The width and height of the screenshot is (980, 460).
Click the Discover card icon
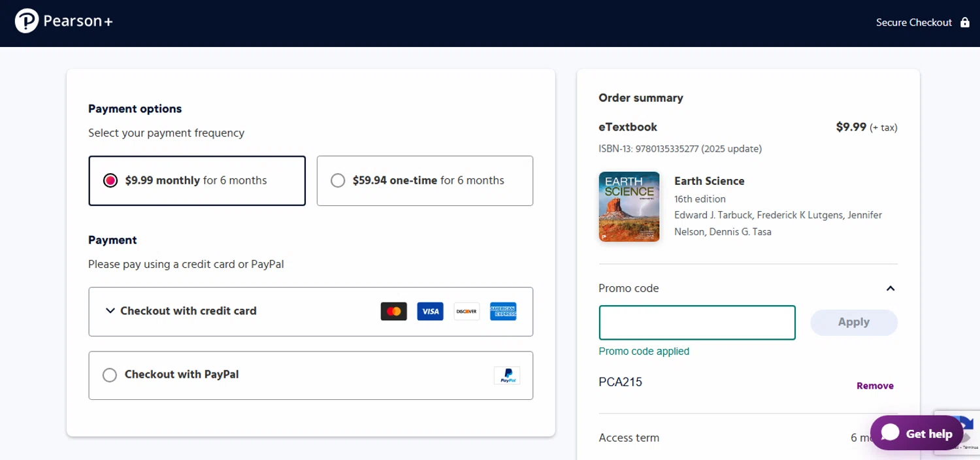(466, 312)
